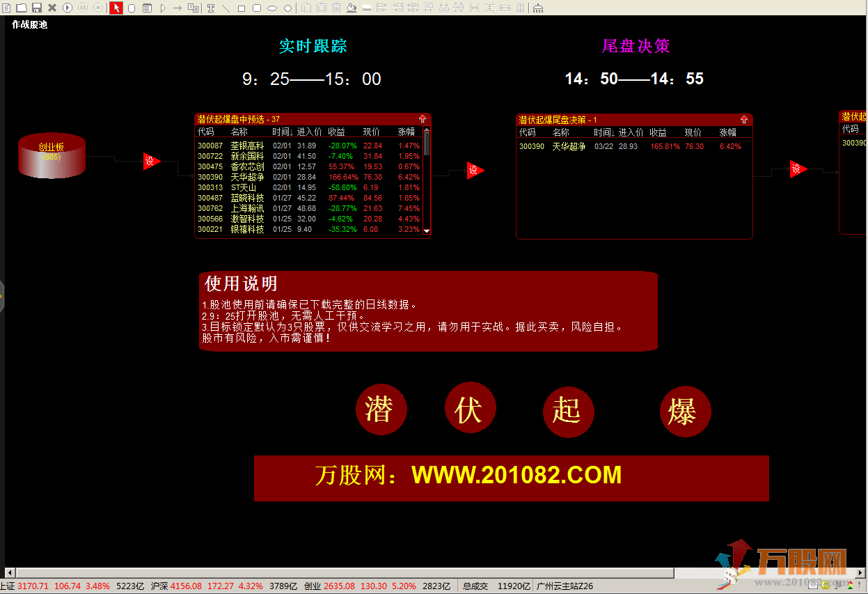Click scroll-down arrow in 盘中预选 list
This screenshot has width=868, height=594.
tap(427, 231)
